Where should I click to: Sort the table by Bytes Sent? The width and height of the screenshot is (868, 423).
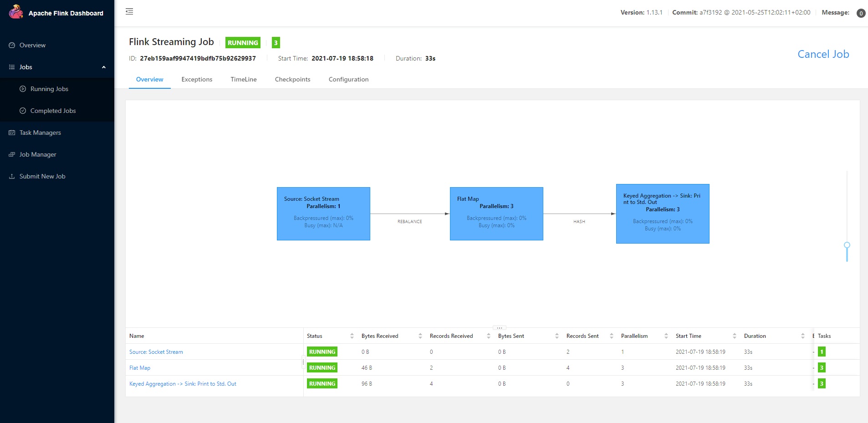(557, 336)
